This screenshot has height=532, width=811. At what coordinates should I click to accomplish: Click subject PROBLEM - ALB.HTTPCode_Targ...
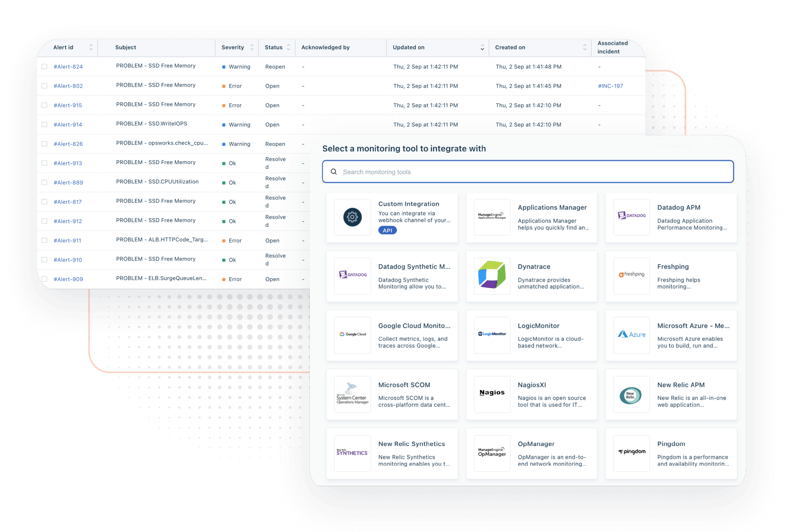(162, 239)
